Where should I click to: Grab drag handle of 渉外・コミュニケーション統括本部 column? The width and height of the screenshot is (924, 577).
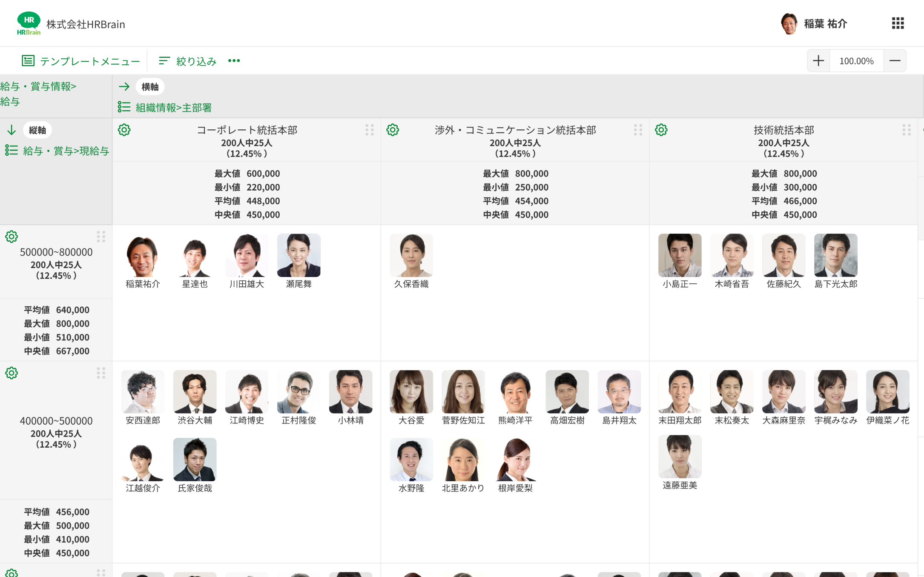tap(637, 130)
